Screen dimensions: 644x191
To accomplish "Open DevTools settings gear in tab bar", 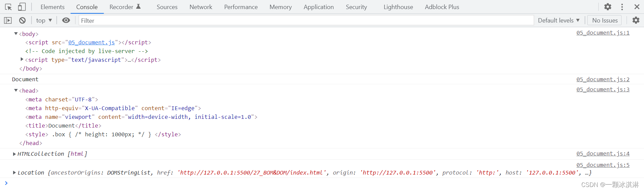I will (608, 7).
